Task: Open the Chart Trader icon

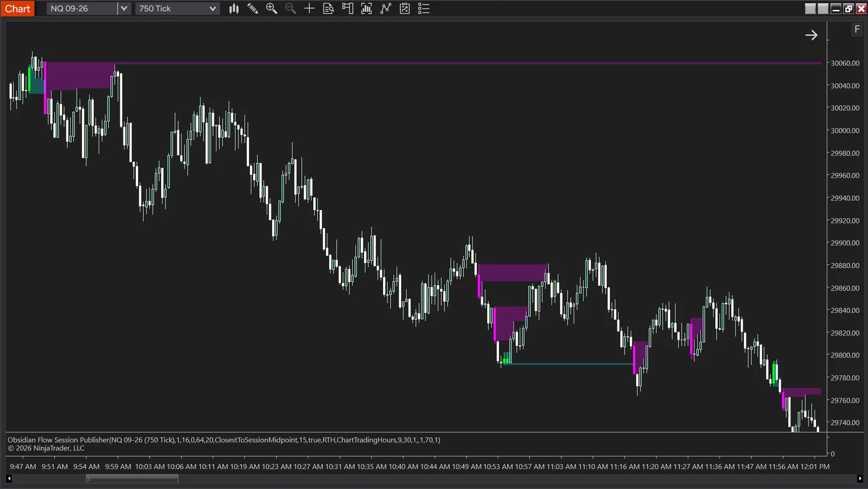Action: coord(347,9)
